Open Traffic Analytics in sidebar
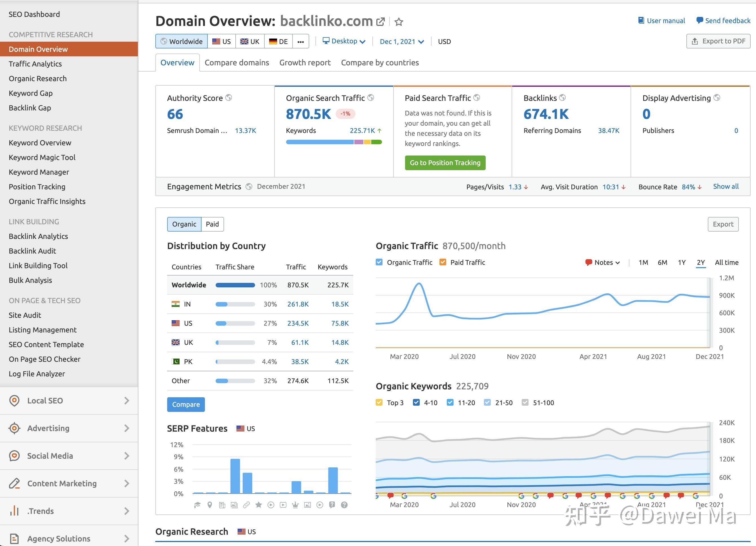Viewport: 756px width, 546px height. point(35,64)
